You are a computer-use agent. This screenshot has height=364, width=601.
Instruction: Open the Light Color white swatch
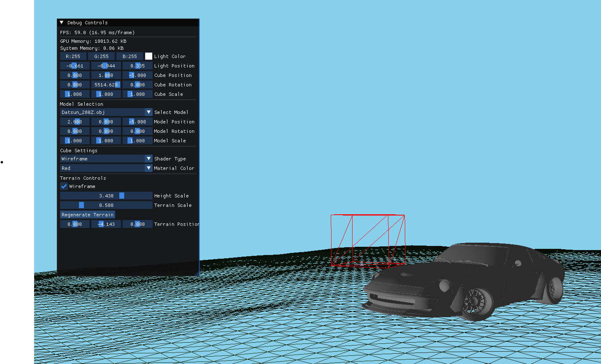[x=149, y=56]
